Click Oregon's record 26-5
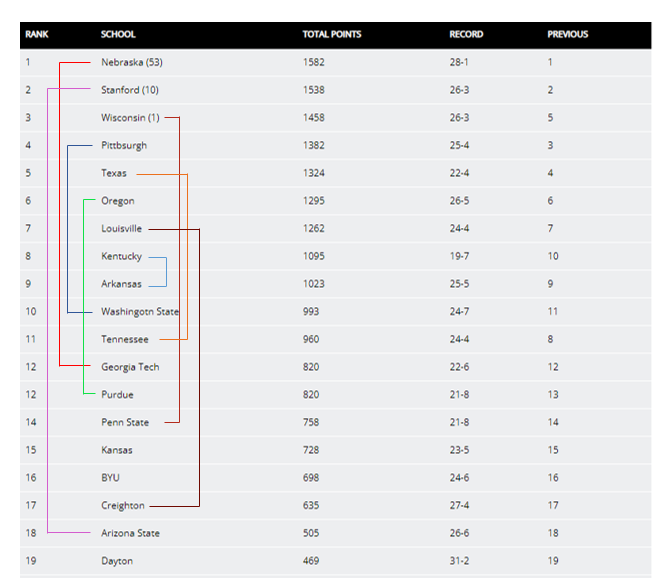The height and width of the screenshot is (578, 669). 459,201
